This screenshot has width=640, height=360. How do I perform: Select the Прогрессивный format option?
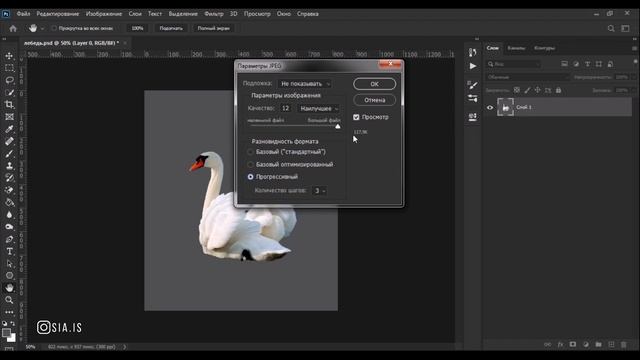pyautogui.click(x=251, y=177)
